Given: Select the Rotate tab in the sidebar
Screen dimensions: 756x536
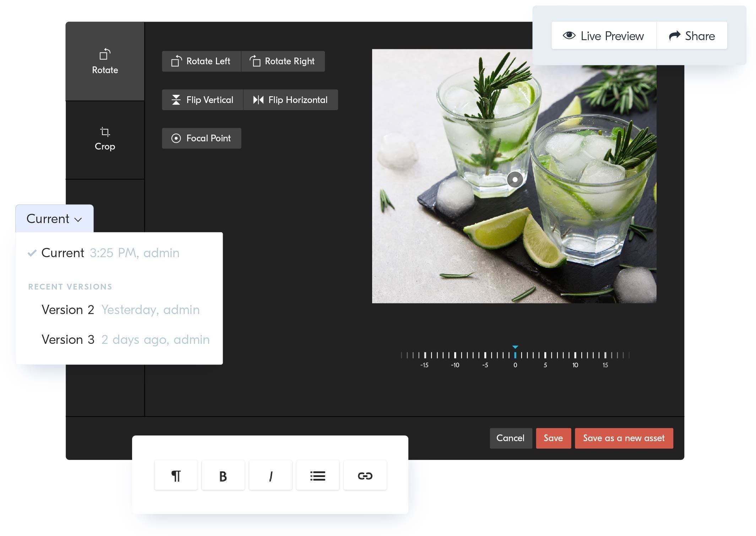Looking at the screenshot, I should pos(105,61).
